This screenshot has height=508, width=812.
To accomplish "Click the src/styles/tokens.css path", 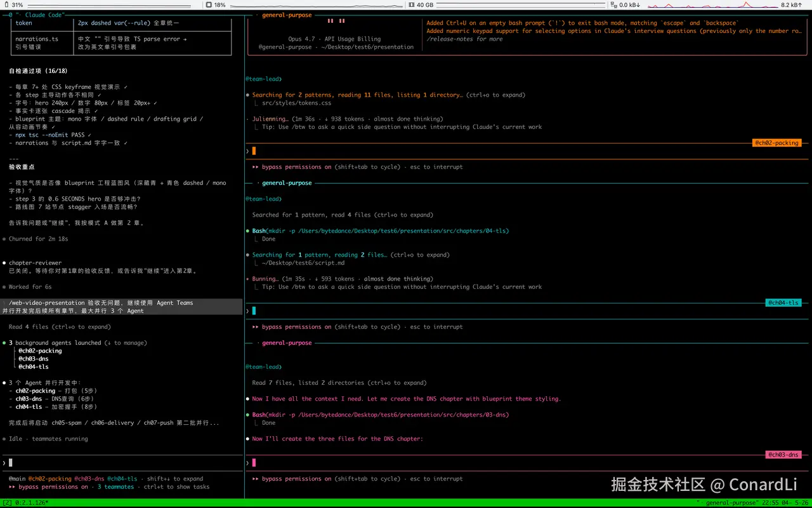I will pos(297,103).
